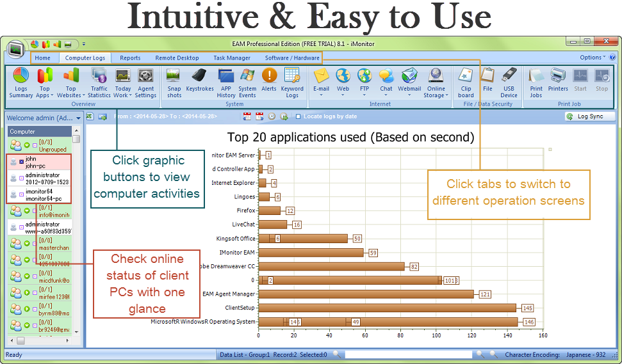Expand the Welcome admin dropdown
The image size is (622, 364).
click(x=78, y=118)
